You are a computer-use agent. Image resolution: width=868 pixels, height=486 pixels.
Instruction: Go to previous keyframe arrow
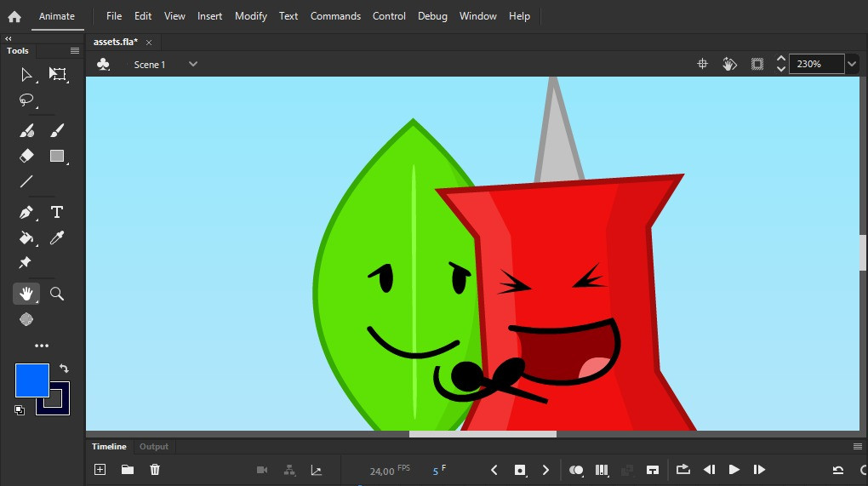494,470
